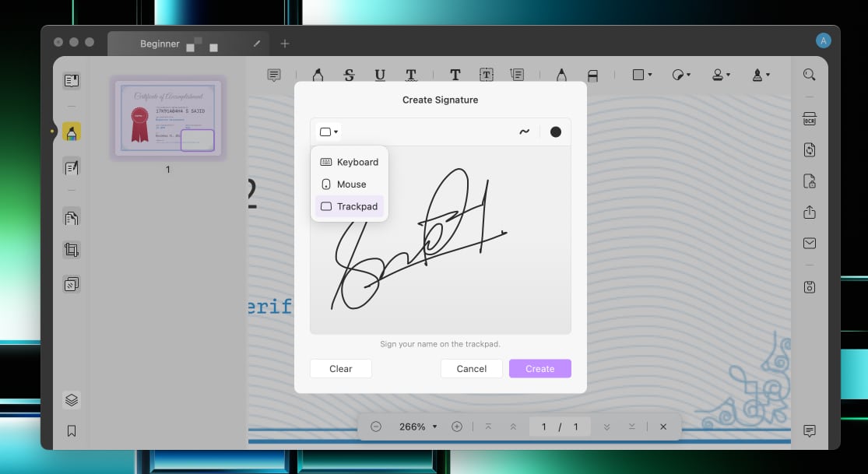This screenshot has height=474, width=868.
Task: Open the Bookmark panel icon
Action: [x=72, y=431]
